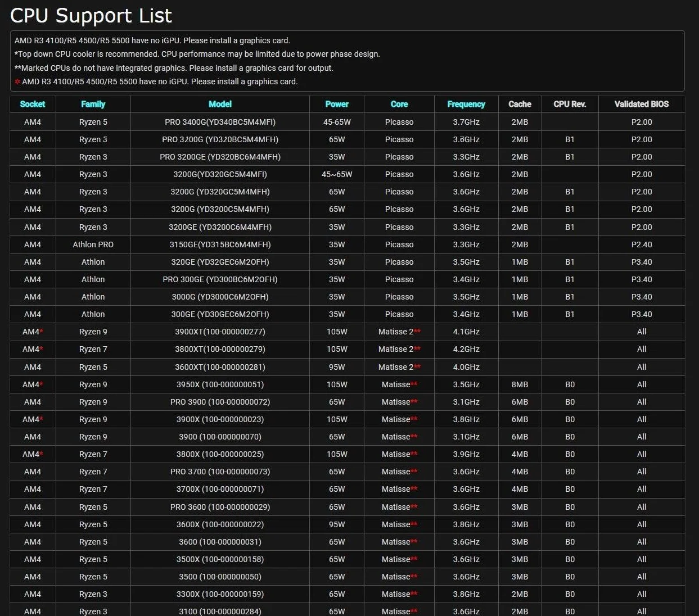Select PRO 3700 (100-000000073) model cell
This screenshot has width=699, height=616.
(x=220, y=472)
